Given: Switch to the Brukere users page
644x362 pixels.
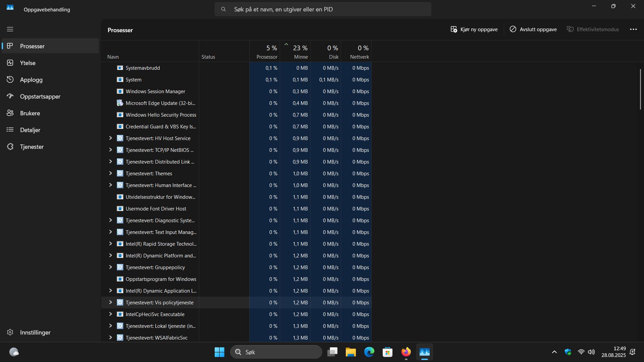Looking at the screenshot, I should (50, 113).
